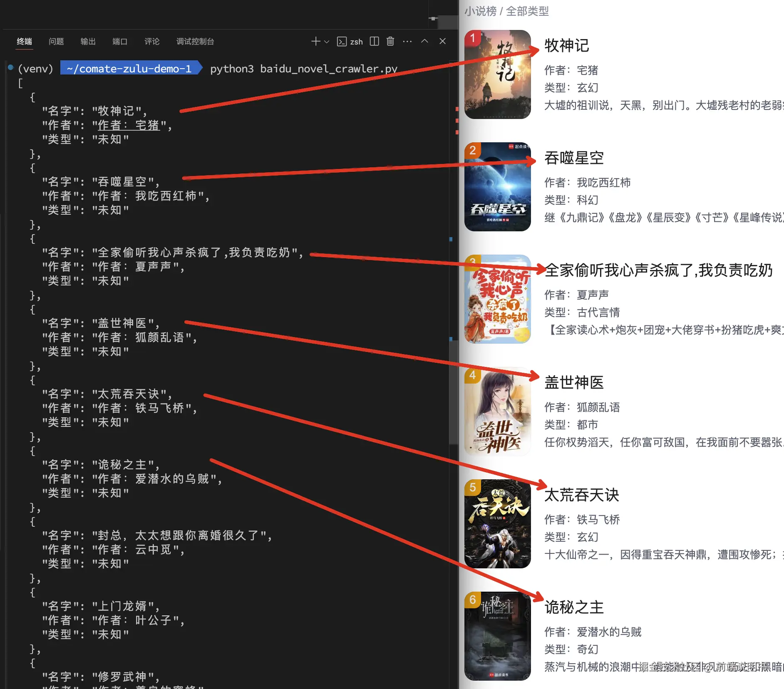784x689 pixels.
Task: Open the 太荒吞天诀 book cover thumbnail
Action: tap(497, 524)
